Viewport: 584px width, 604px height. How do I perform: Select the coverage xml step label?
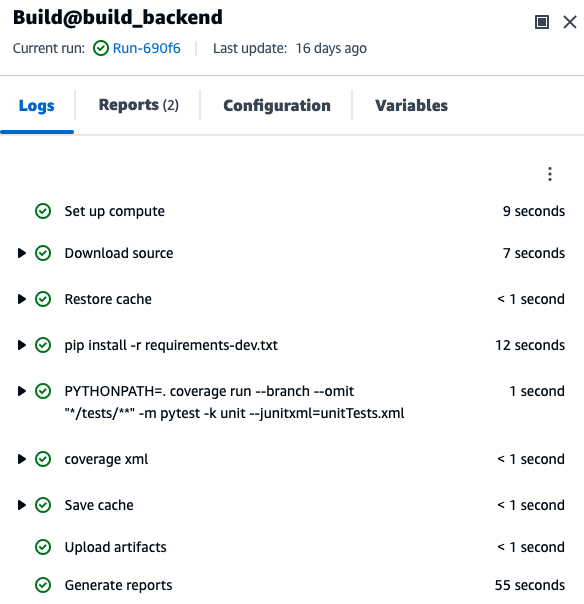106,459
